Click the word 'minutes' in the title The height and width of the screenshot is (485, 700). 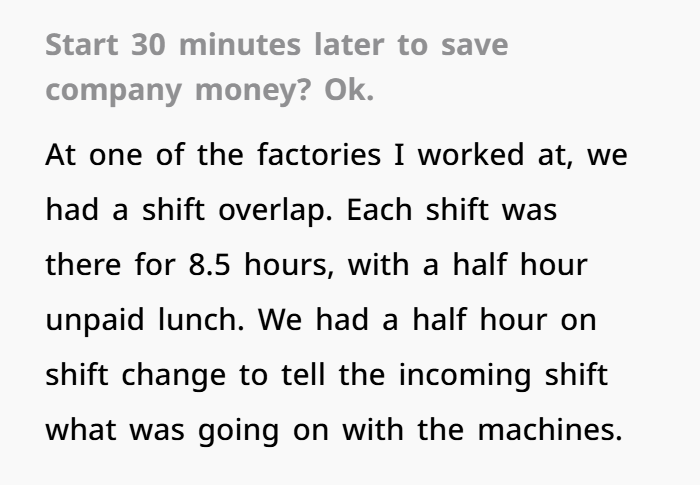[240, 45]
